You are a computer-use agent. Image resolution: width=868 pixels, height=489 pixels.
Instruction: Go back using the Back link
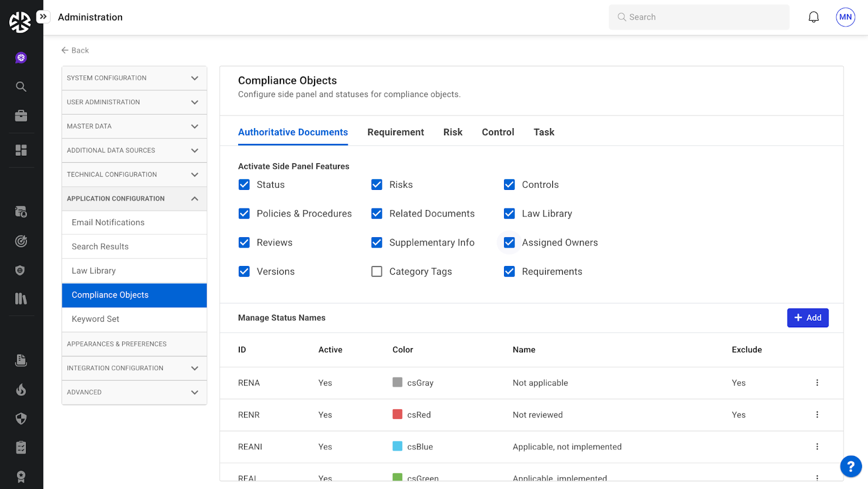[x=75, y=50]
